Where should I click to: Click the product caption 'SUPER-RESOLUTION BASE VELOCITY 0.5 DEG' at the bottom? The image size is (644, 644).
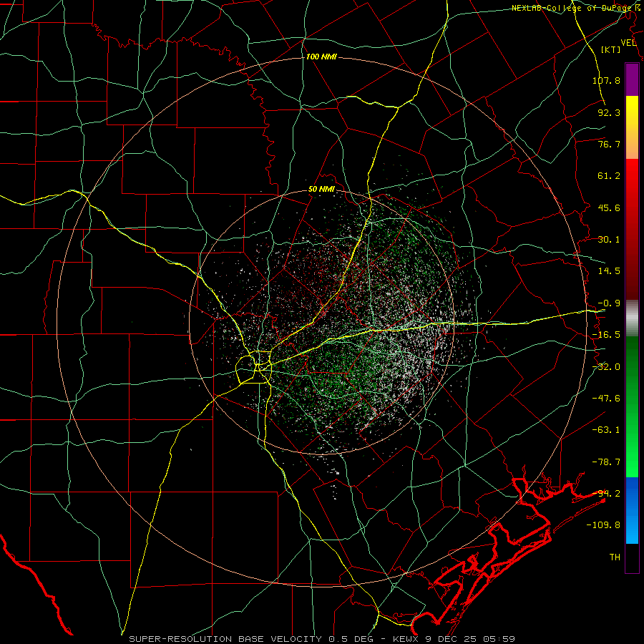tap(253, 639)
